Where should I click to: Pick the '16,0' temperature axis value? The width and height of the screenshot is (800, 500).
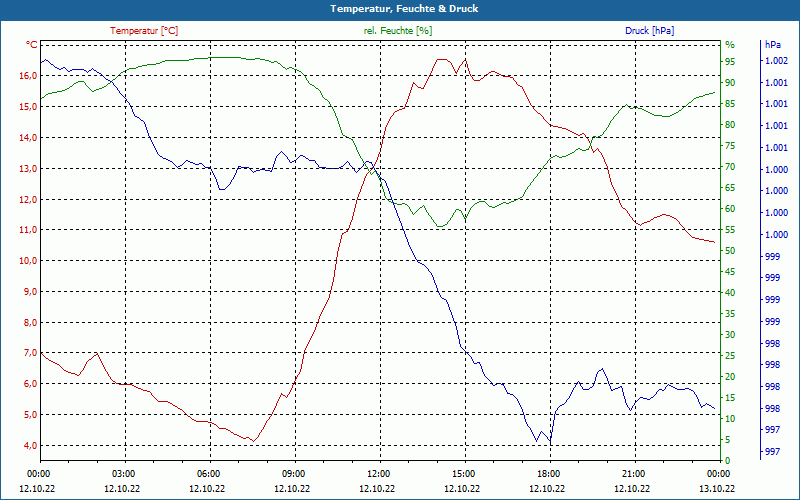[x=29, y=76]
